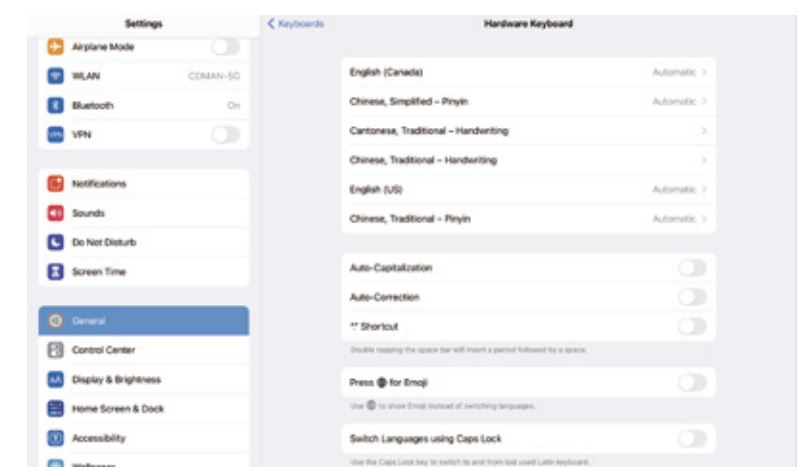This screenshot has width=804, height=471.
Task: Click "Cantonese, Traditional – Handwriting" label
Action: 429,131
